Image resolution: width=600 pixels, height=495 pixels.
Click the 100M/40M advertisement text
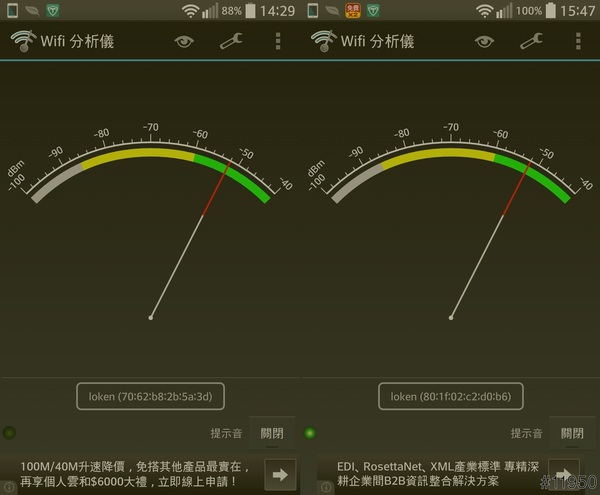135,474
